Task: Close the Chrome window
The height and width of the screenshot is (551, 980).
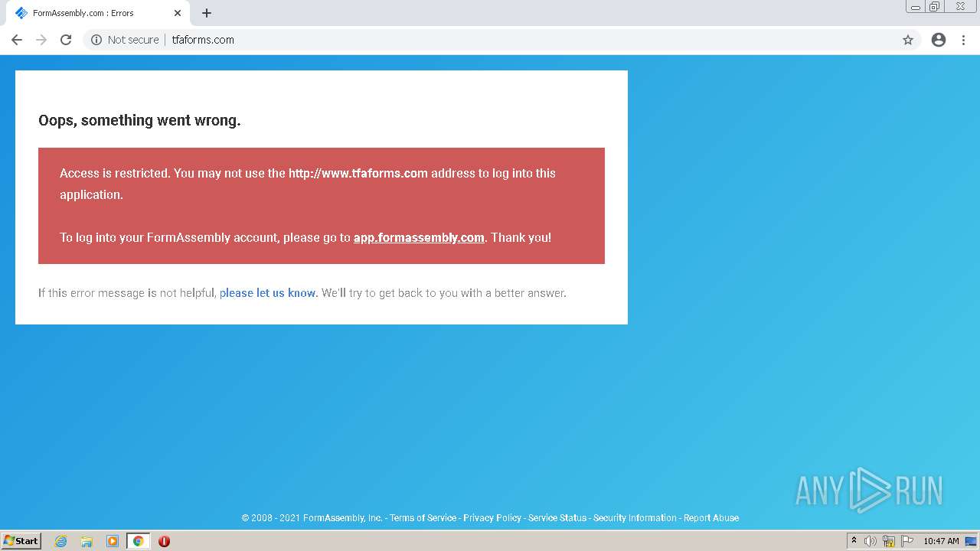Action: point(961,7)
